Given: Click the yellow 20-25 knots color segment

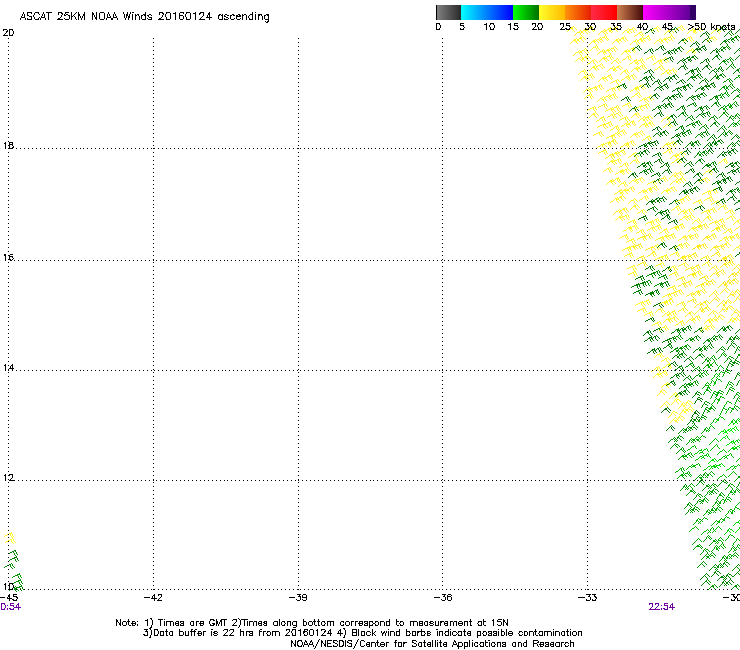Looking at the screenshot, I should tap(552, 12).
